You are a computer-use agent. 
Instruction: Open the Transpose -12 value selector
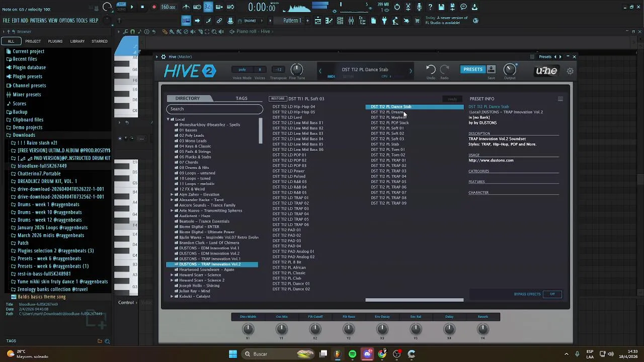(278, 69)
